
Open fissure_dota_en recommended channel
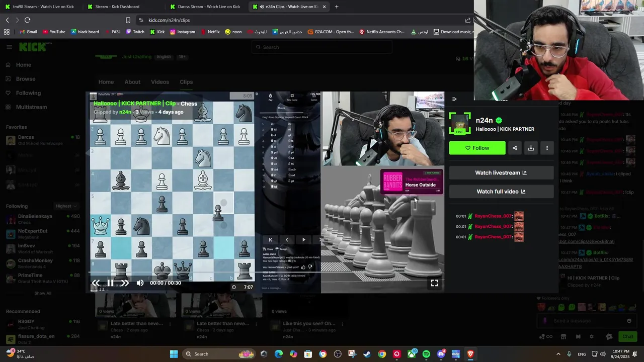(43, 339)
